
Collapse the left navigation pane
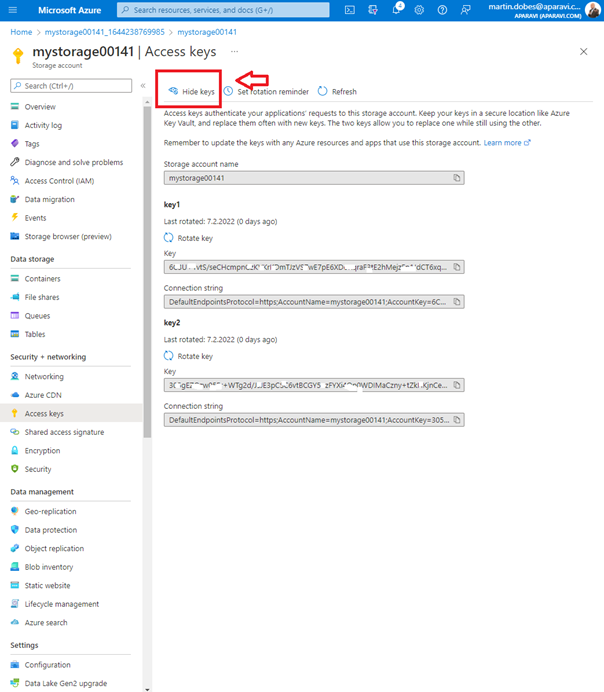click(143, 86)
